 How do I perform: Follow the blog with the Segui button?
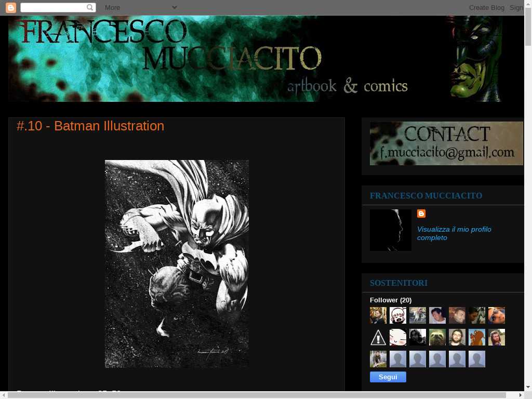388,377
